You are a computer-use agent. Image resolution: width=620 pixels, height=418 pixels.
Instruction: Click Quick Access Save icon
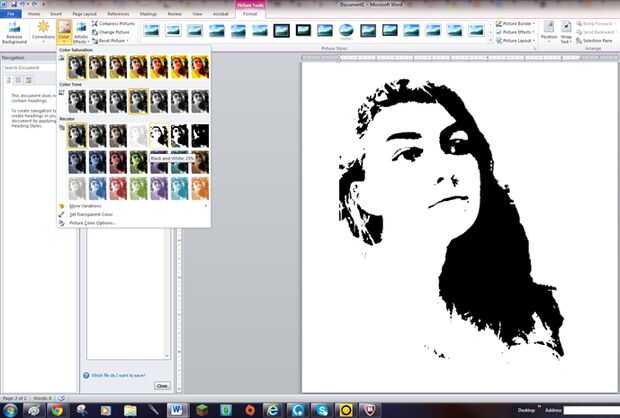point(14,4)
